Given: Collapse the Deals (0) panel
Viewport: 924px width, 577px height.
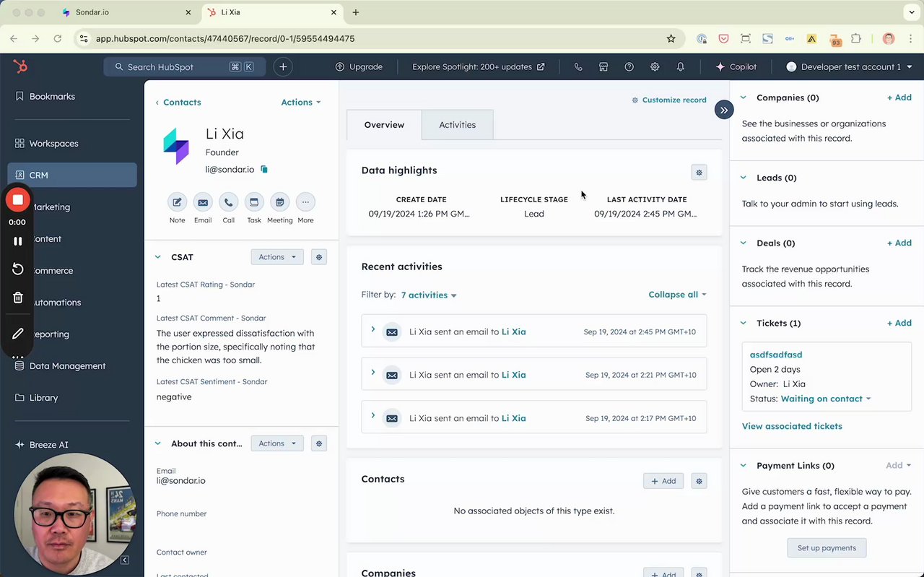Looking at the screenshot, I should [x=744, y=243].
